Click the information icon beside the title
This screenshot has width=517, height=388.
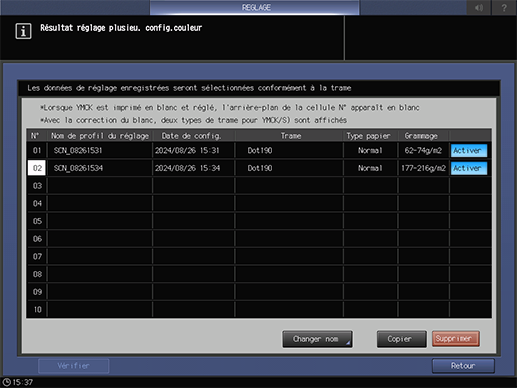[23, 31]
